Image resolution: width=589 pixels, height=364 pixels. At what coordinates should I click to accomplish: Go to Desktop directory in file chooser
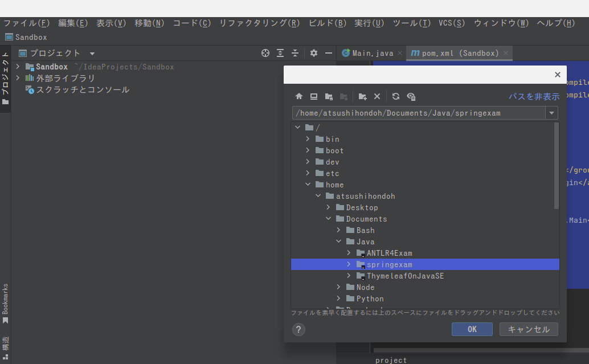313,96
